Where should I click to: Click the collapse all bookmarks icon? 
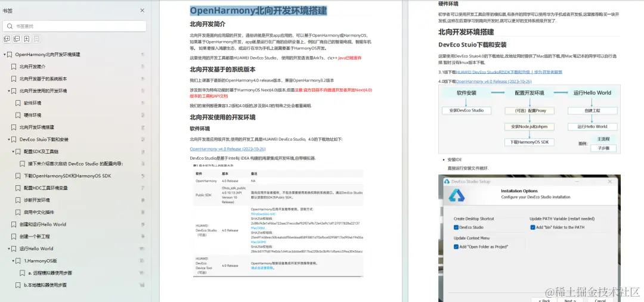[x=17, y=39]
